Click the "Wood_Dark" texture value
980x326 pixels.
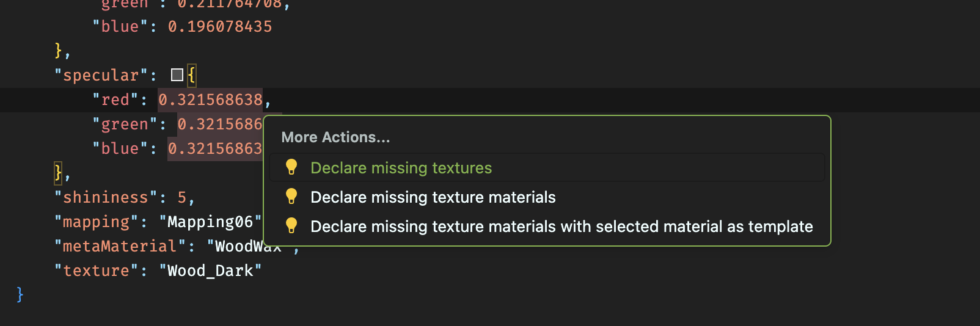[210, 270]
